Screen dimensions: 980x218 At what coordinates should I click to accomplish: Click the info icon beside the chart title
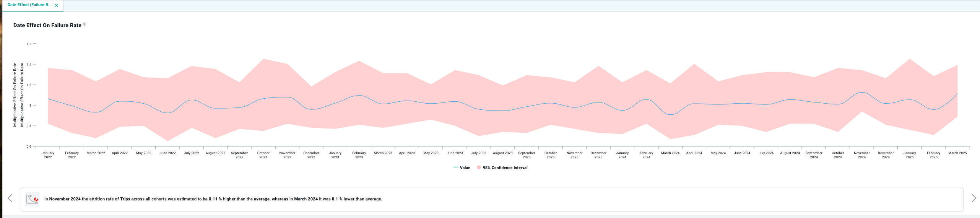tap(85, 24)
